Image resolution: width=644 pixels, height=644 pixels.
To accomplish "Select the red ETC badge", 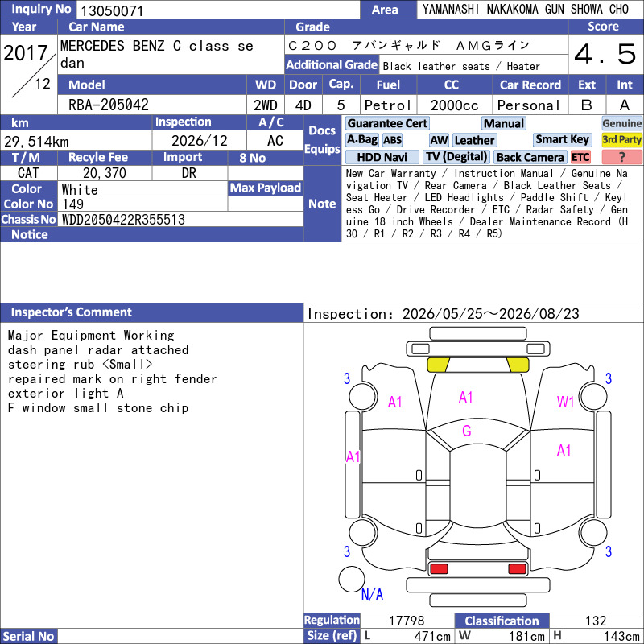I will click(580, 157).
